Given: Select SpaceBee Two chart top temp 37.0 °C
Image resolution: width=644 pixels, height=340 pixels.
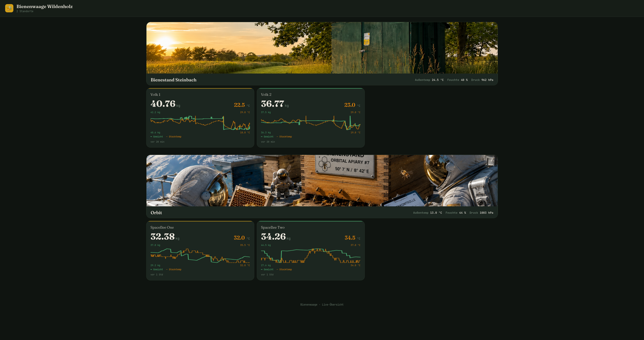Looking at the screenshot, I should [355, 245].
